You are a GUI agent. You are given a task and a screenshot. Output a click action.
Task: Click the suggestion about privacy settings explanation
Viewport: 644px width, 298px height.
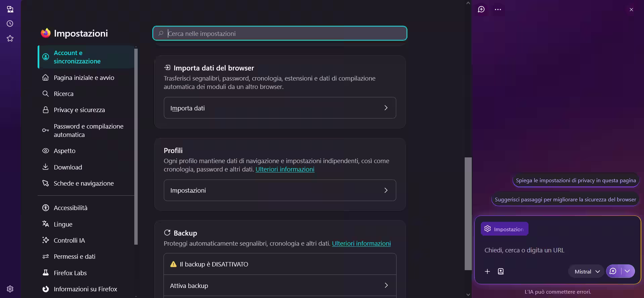tap(576, 180)
